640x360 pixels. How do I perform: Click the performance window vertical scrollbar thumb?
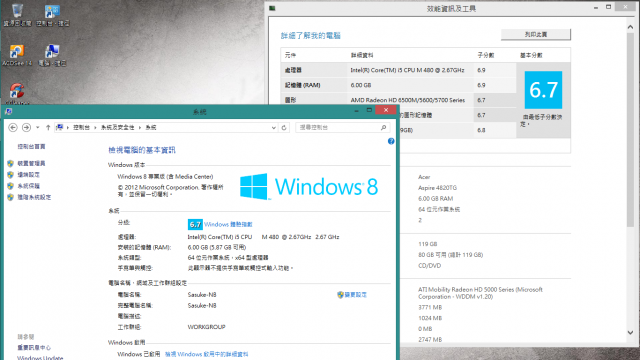(631, 129)
